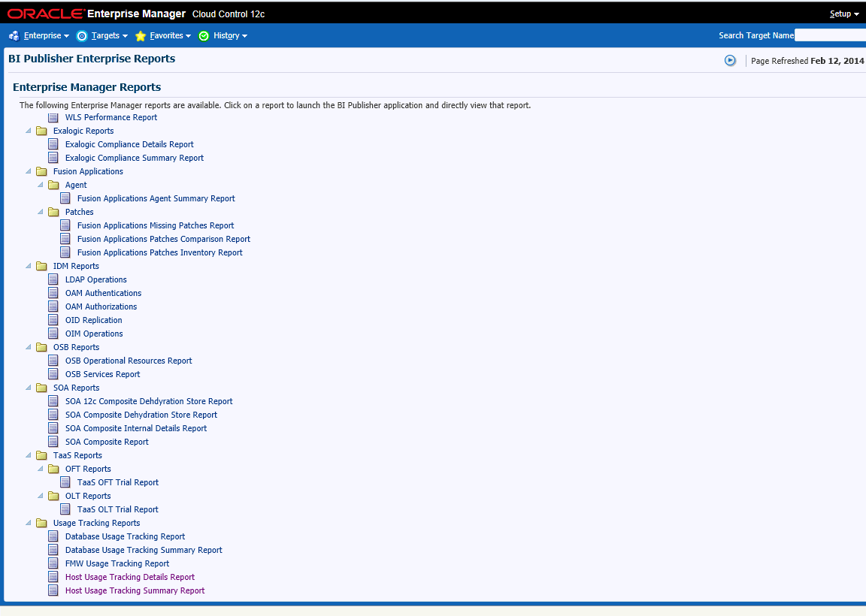Open the Targets menu

(109, 35)
